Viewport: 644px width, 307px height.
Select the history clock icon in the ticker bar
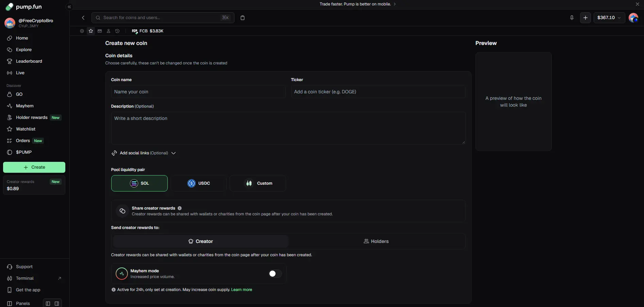[117, 31]
